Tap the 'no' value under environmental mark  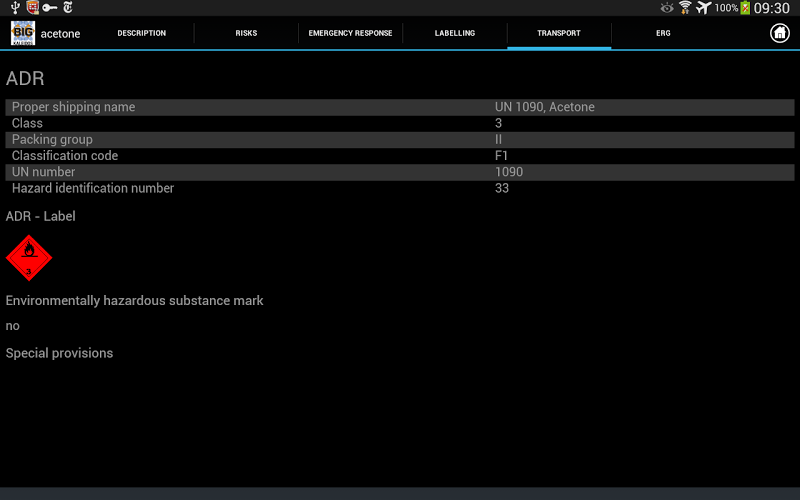pyautogui.click(x=13, y=326)
